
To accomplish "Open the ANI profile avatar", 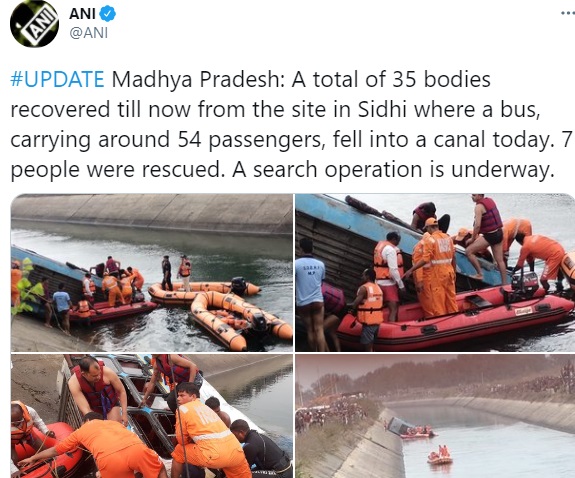I will [x=34, y=24].
